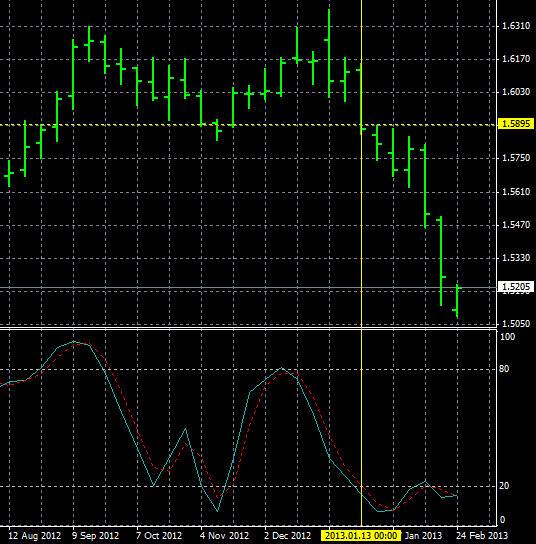Click the 1.5330 price axis value
The image size is (536, 544).
pyautogui.click(x=516, y=258)
